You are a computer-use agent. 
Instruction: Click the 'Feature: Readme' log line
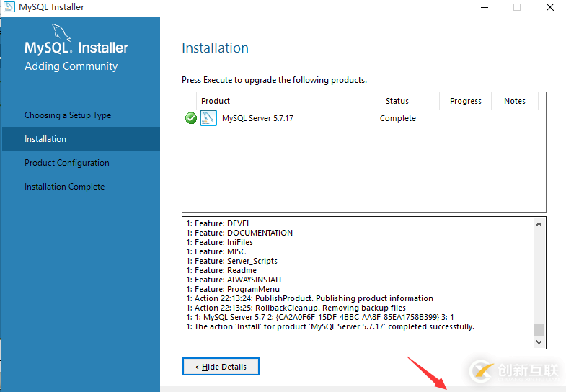pyautogui.click(x=221, y=270)
